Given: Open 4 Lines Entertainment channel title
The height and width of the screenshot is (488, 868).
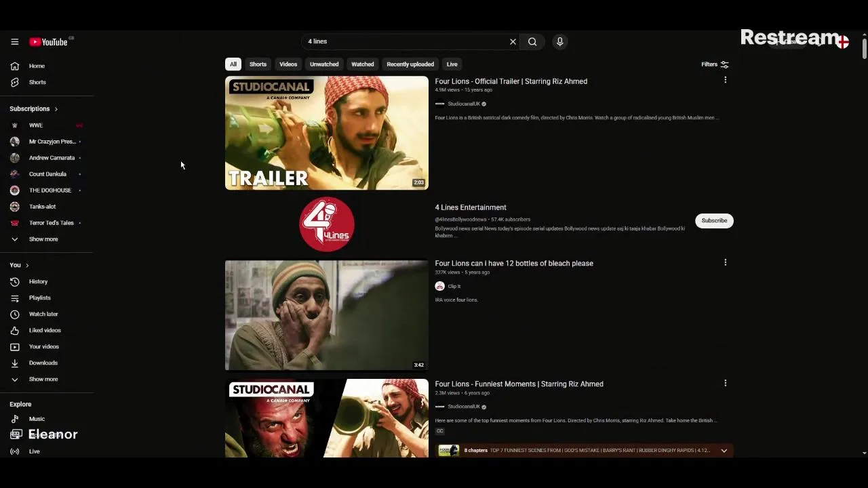Looking at the screenshot, I should click(471, 207).
